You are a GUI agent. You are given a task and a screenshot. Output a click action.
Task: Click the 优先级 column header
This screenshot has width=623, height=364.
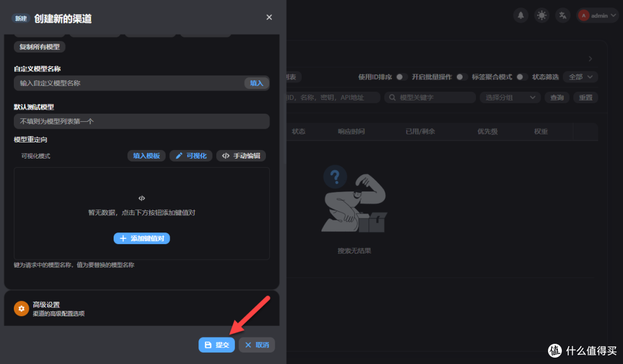487,132
